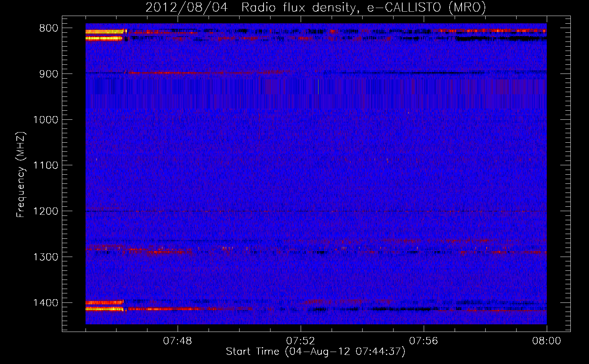Click the 1100 frequency tick label
The height and width of the screenshot is (364, 589).
(x=46, y=165)
